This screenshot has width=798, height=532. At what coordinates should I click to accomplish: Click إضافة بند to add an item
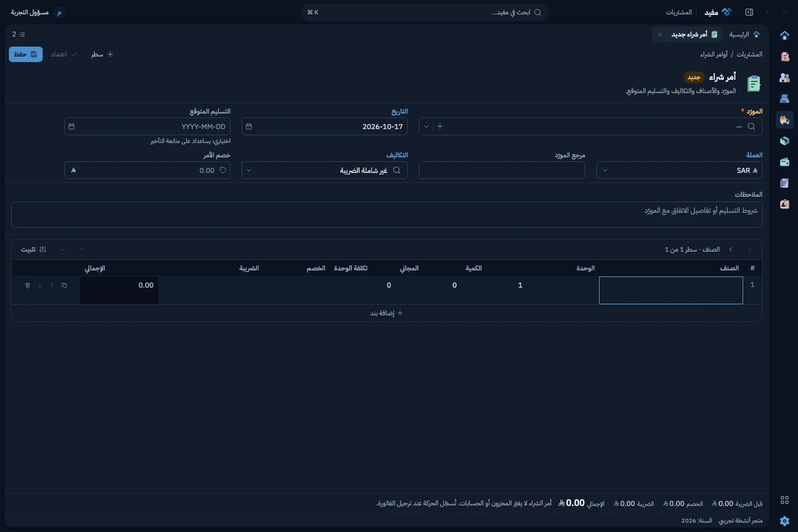387,313
